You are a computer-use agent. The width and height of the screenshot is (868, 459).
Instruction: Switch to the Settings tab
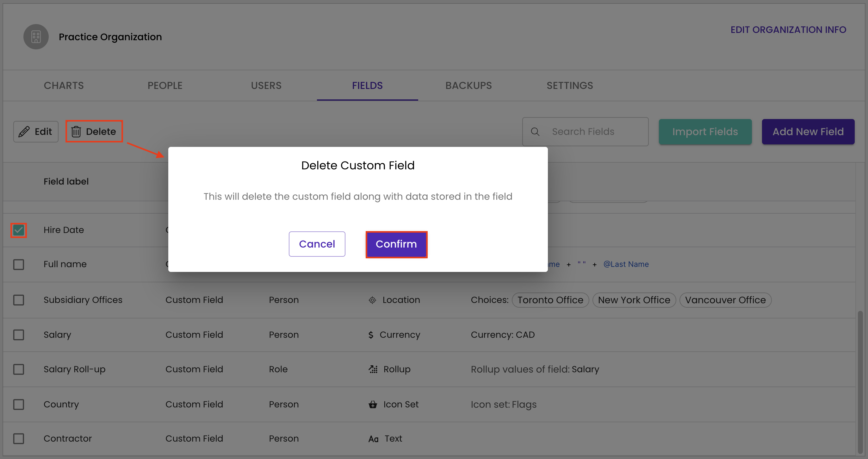(x=570, y=85)
